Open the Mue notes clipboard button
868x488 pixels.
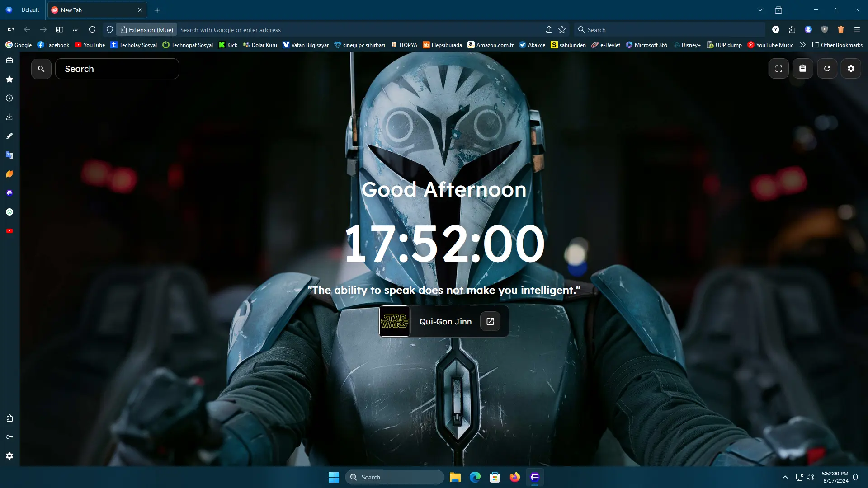[x=803, y=69]
